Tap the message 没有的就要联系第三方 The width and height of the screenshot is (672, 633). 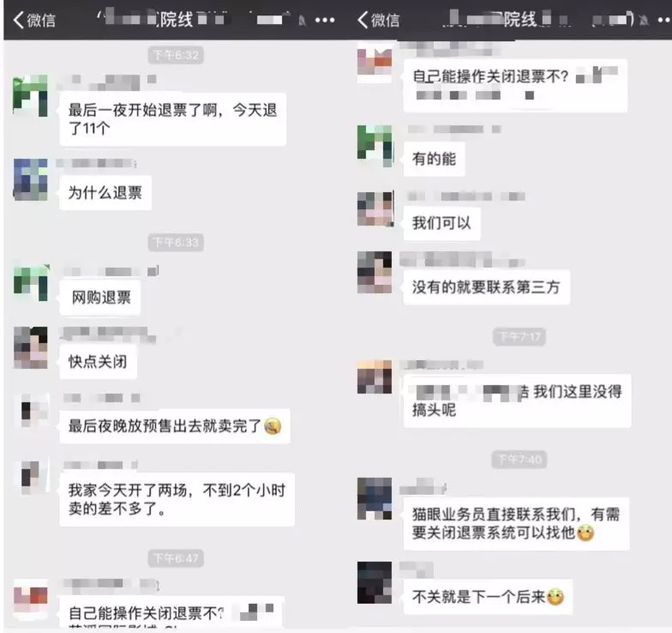487,286
